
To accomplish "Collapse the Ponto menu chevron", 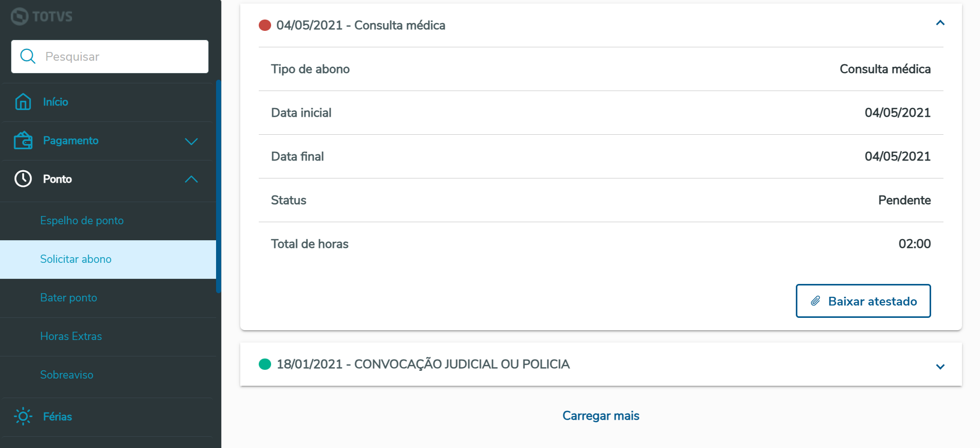I will click(x=191, y=179).
